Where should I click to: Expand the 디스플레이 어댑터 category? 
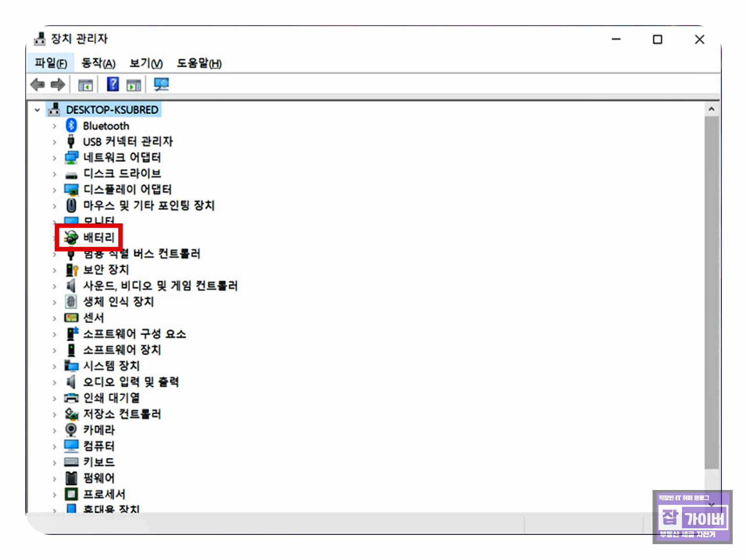55,190
